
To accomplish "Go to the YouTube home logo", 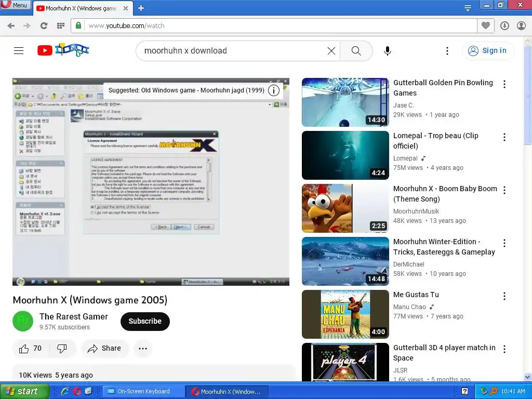I will tap(63, 50).
